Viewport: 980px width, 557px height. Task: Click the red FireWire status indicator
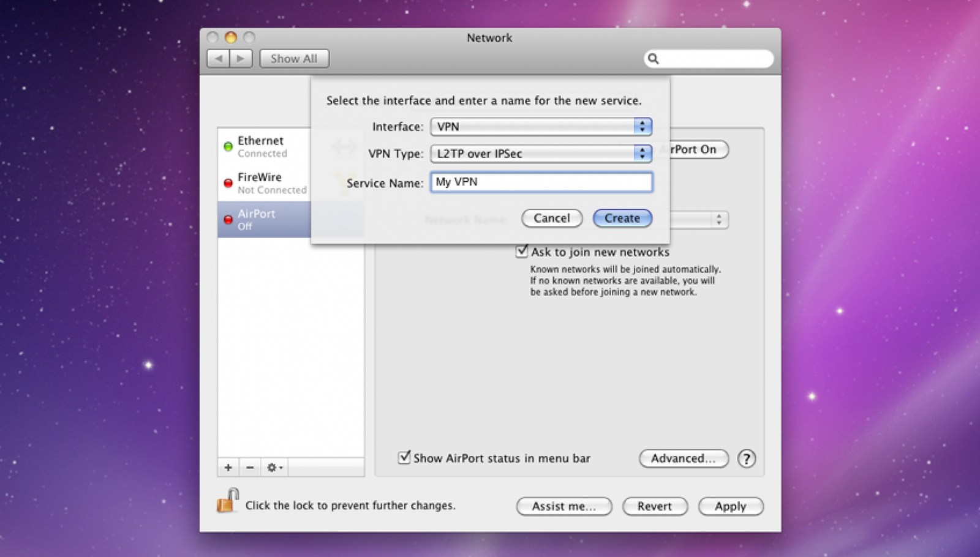click(228, 183)
